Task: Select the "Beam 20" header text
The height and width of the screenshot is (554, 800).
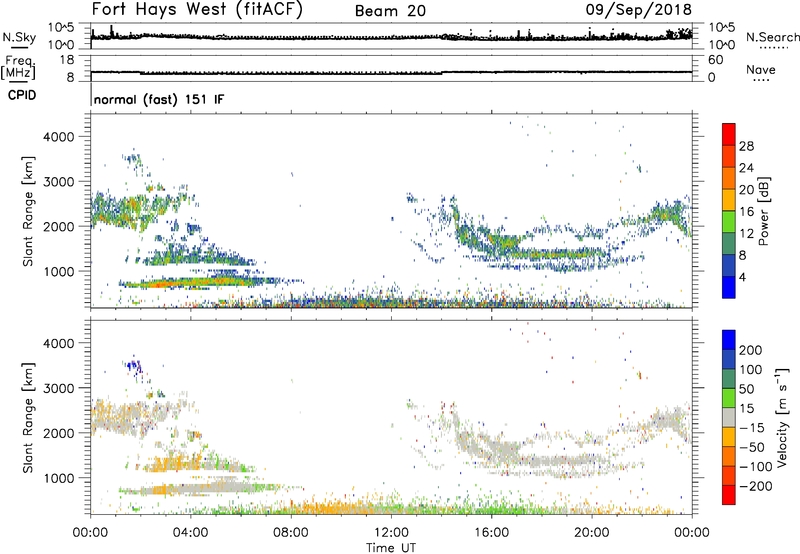Action: point(390,11)
